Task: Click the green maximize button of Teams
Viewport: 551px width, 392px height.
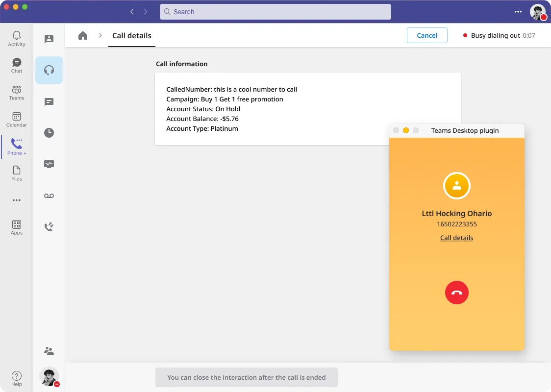Action: click(x=25, y=7)
